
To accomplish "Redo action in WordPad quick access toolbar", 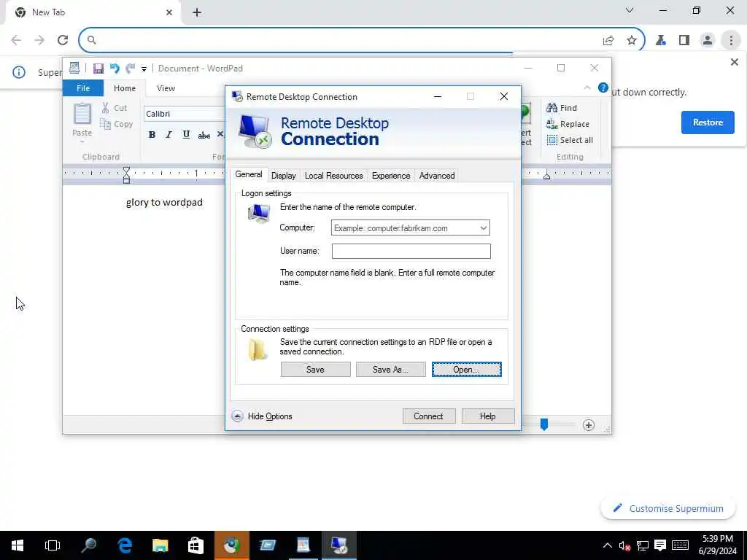I will 130,69.
